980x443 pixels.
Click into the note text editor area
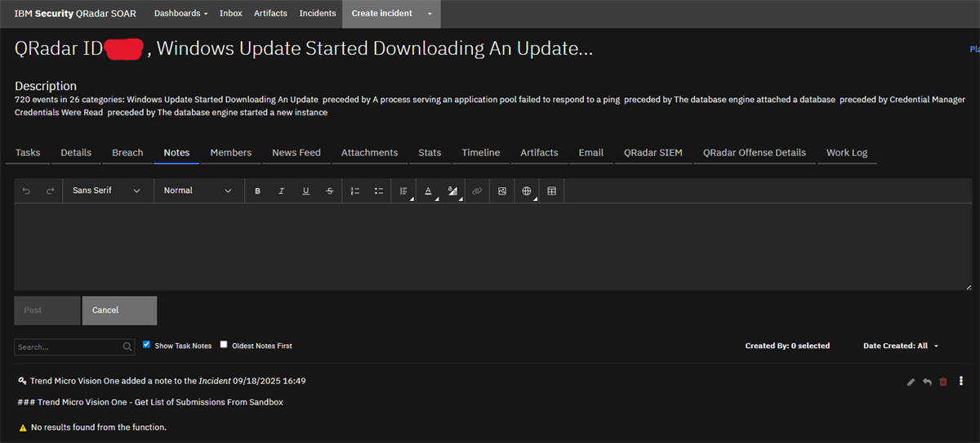click(493, 247)
